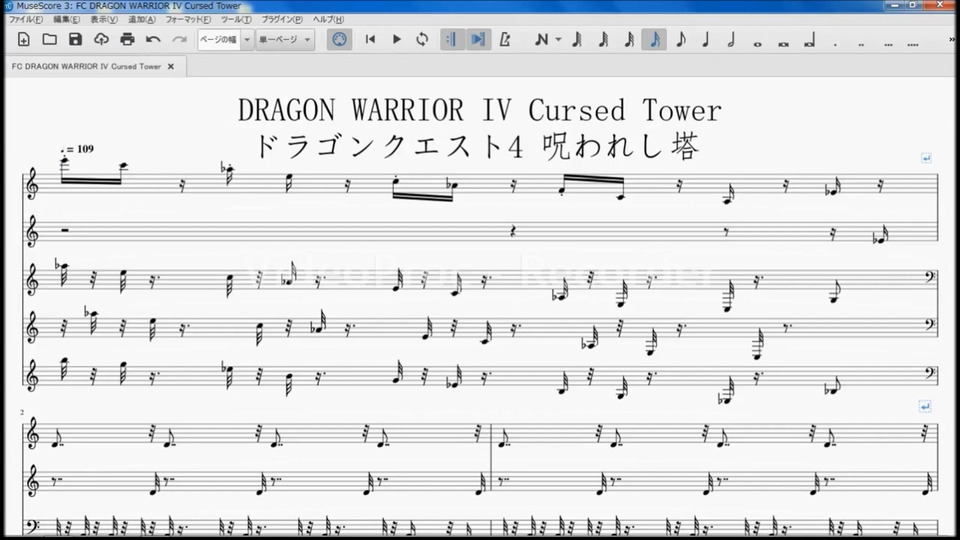The image size is (960, 540).
Task: Select the 32nd note duration
Action: pos(629,40)
